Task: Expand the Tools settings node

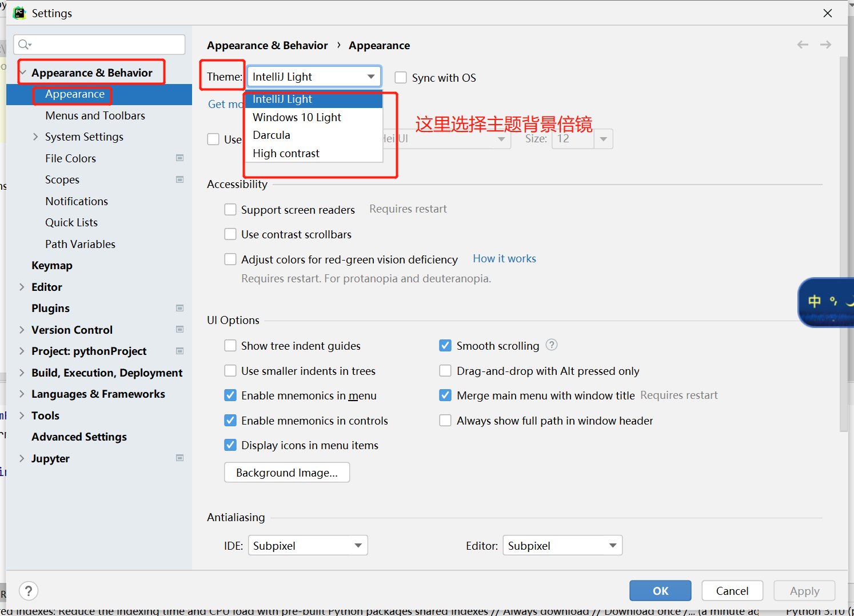Action: coord(22,415)
